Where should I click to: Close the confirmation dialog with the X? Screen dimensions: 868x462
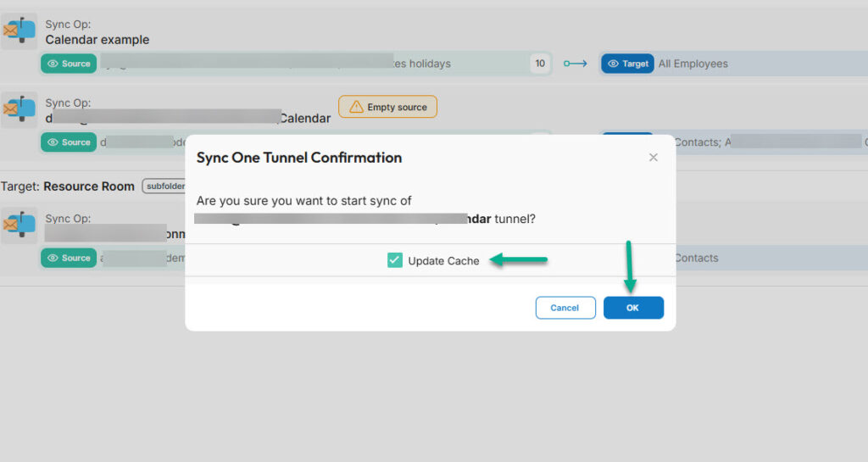[654, 158]
